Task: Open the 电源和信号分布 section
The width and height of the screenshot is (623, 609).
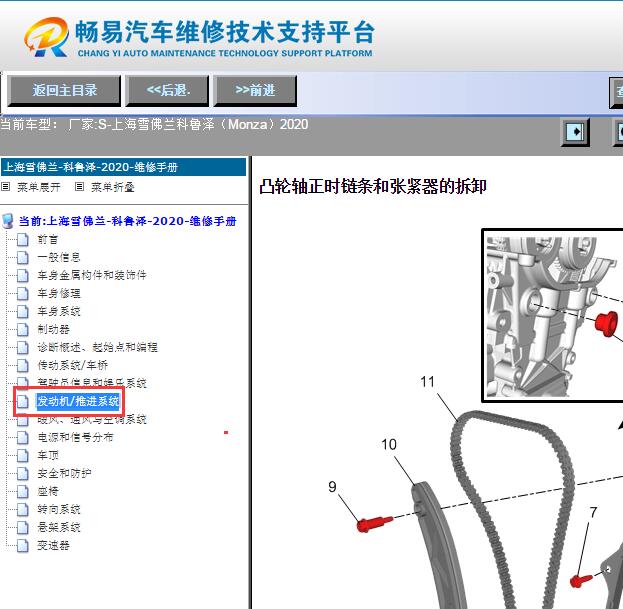Action: pyautogui.click(x=75, y=437)
